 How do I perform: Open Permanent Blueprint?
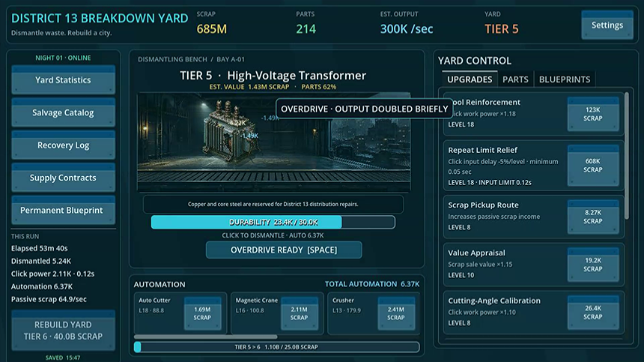tap(63, 210)
